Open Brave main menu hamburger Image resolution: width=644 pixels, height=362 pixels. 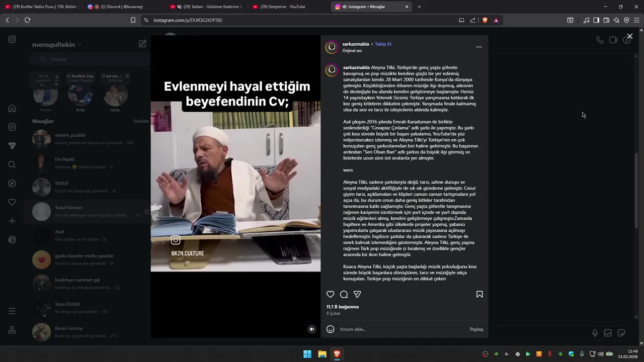point(636,20)
